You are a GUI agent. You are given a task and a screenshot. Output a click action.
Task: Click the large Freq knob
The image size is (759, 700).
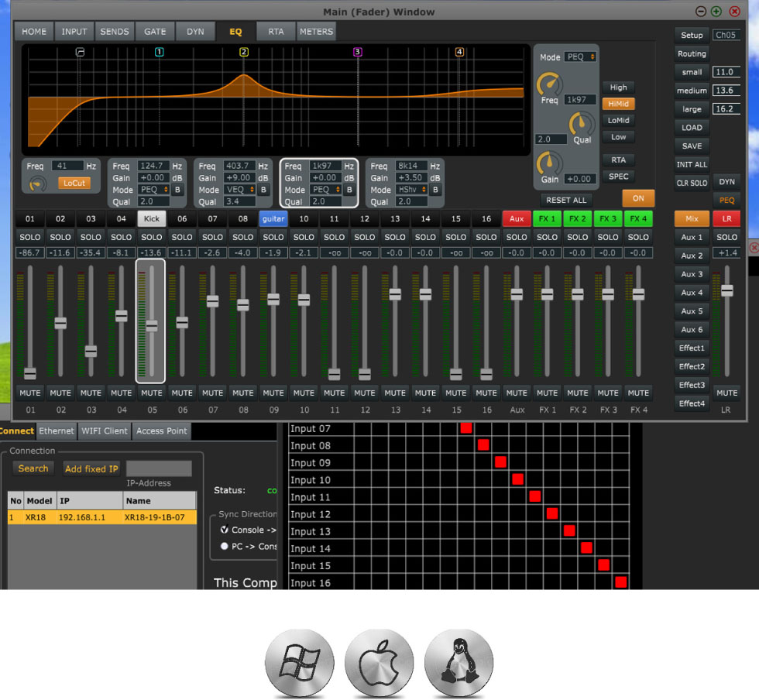pyautogui.click(x=549, y=84)
